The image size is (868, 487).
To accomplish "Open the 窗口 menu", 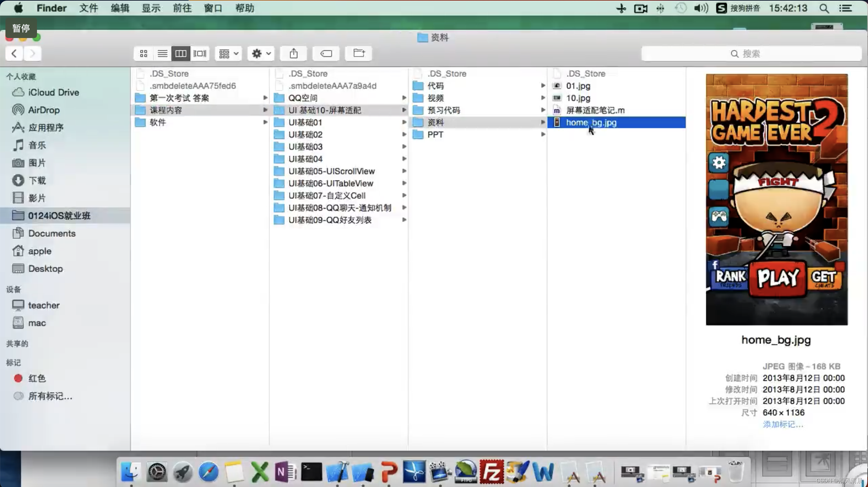I will (213, 8).
